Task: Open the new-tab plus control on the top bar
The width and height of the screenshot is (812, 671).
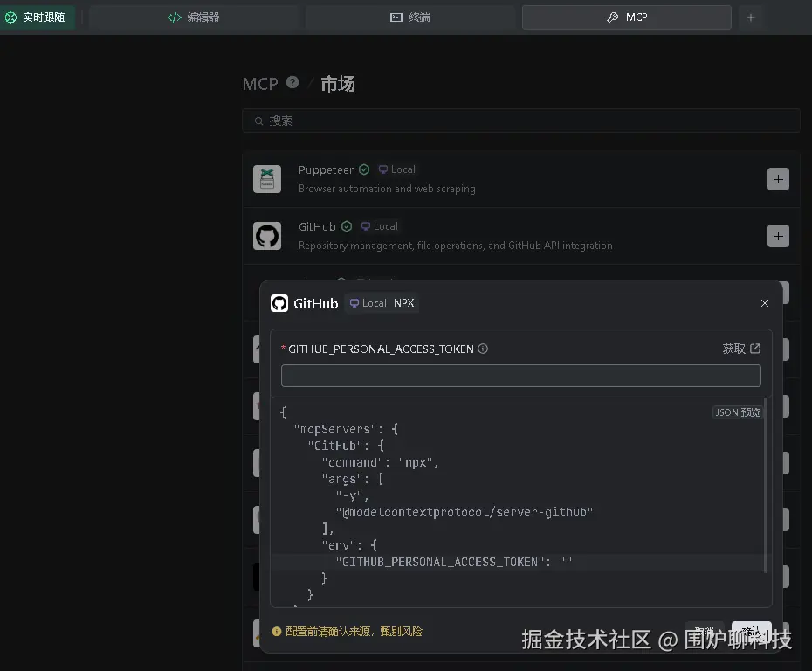Action: pos(752,17)
